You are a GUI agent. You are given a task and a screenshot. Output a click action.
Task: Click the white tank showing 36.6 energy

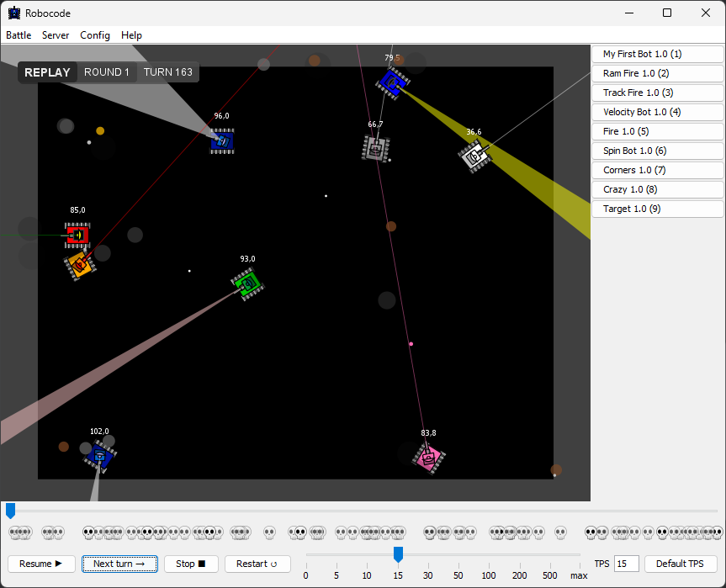475,156
